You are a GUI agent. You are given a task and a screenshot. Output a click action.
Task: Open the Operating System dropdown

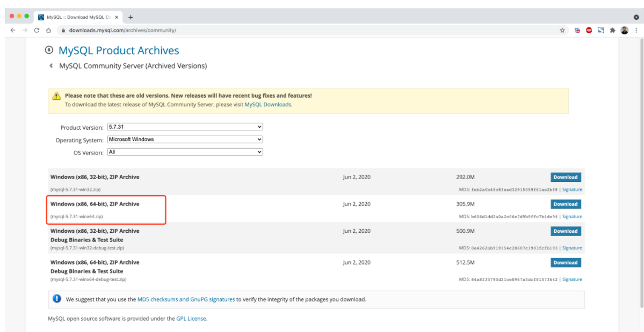coord(185,139)
